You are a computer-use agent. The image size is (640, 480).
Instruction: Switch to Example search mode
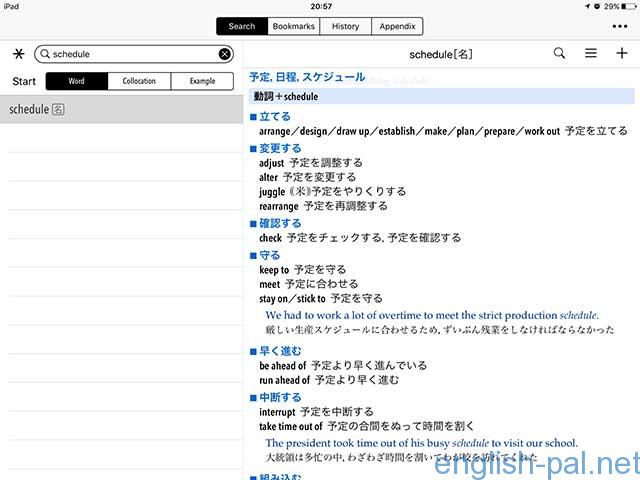(201, 81)
